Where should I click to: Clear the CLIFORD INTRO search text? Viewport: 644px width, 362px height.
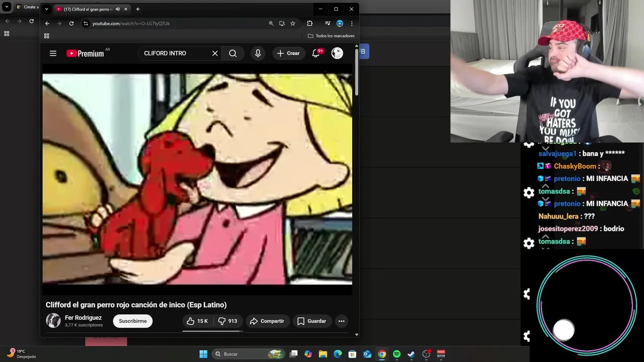(x=215, y=53)
